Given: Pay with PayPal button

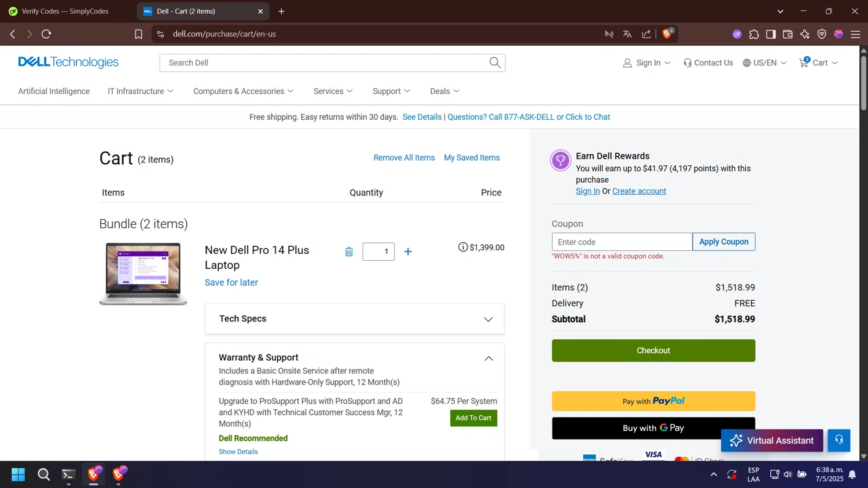Looking at the screenshot, I should click(x=653, y=401).
